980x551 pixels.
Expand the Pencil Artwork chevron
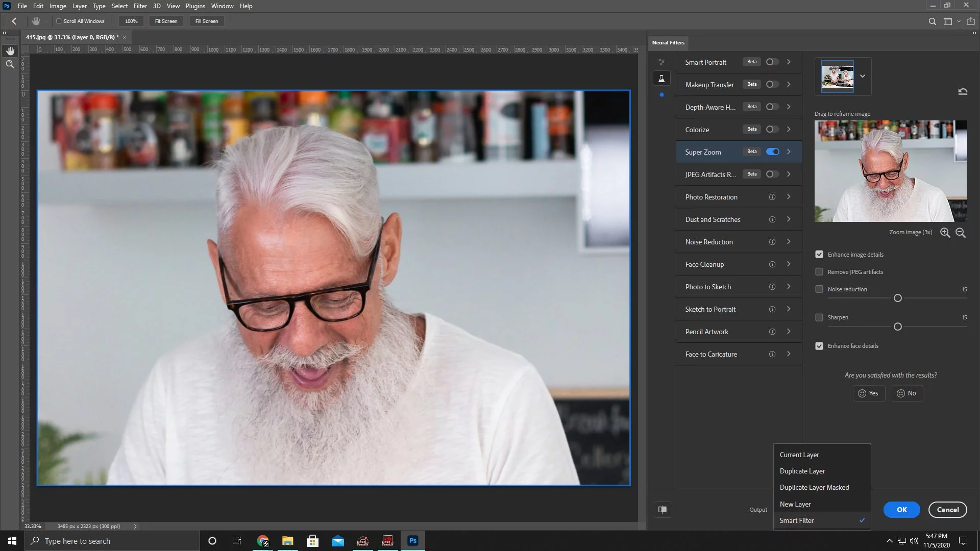click(x=789, y=331)
